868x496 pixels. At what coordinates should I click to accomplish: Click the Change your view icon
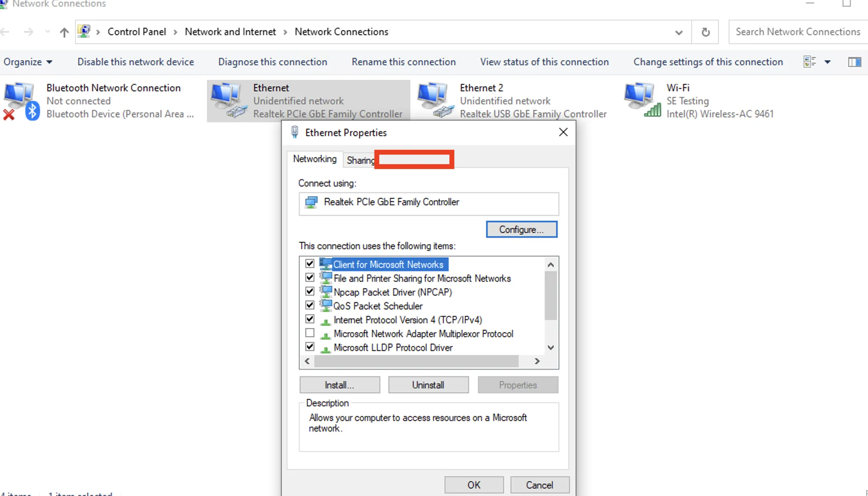tap(809, 62)
